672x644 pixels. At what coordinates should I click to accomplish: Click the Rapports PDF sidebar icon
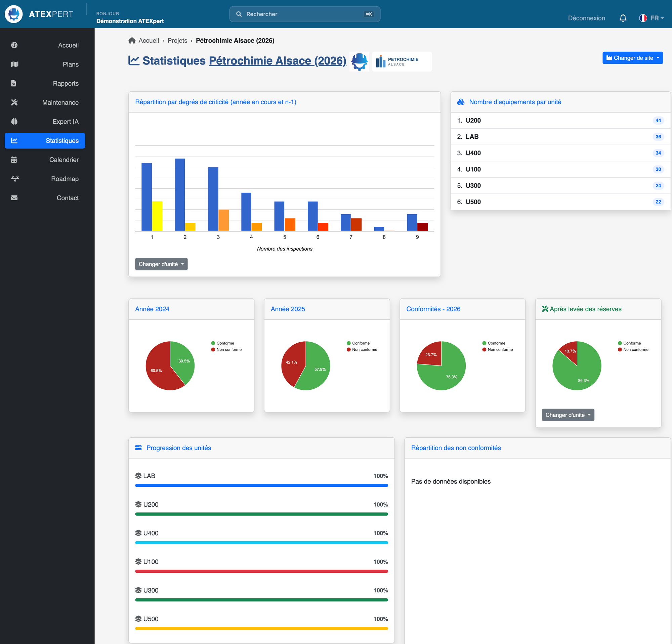(14, 83)
